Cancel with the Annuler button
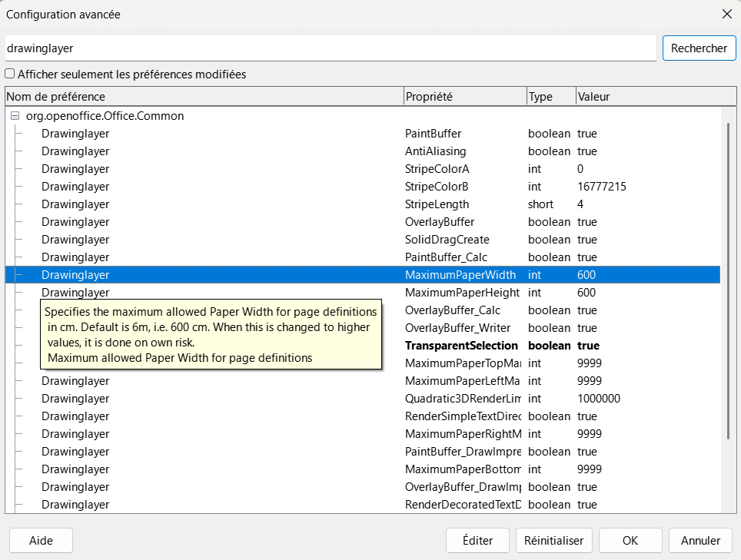This screenshot has width=741, height=560. click(700, 540)
